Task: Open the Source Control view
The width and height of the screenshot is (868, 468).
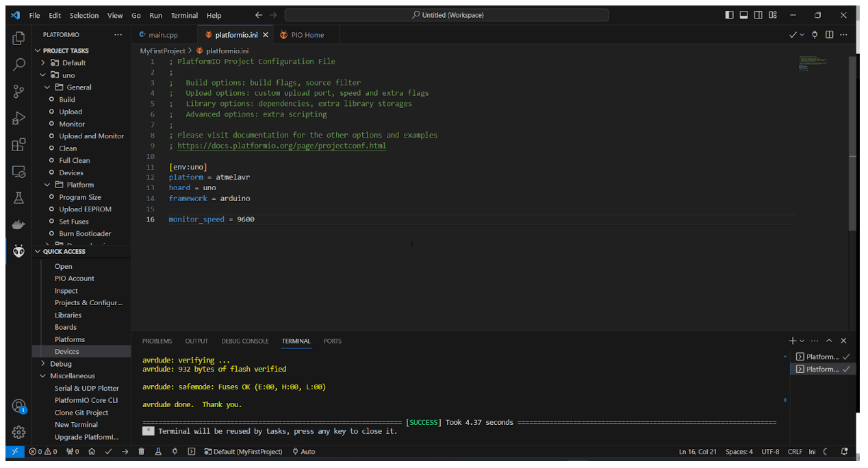Action: coord(18,92)
